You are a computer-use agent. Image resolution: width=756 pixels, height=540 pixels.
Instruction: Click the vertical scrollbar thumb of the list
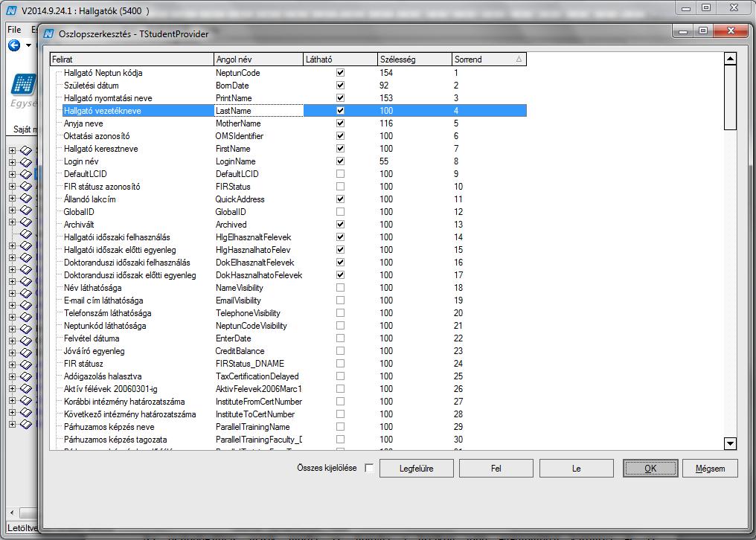[x=731, y=97]
